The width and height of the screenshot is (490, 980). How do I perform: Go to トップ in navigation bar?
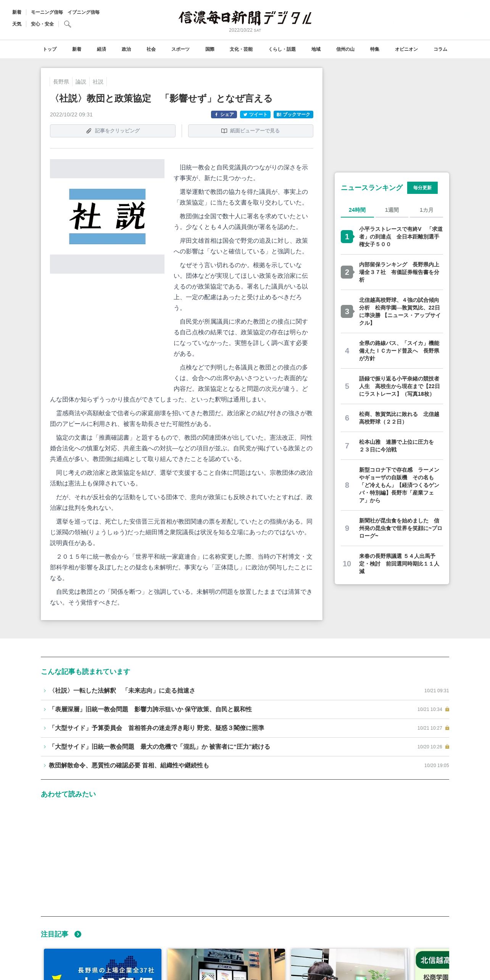[x=50, y=49]
